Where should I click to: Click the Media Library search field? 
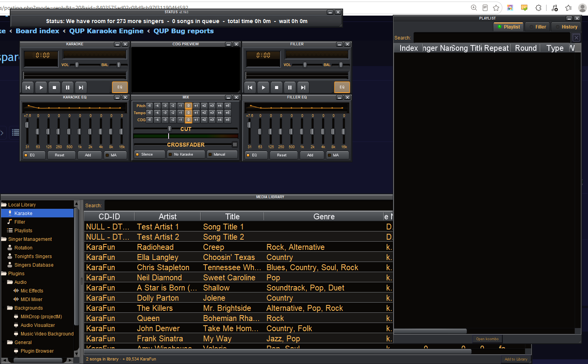point(248,205)
